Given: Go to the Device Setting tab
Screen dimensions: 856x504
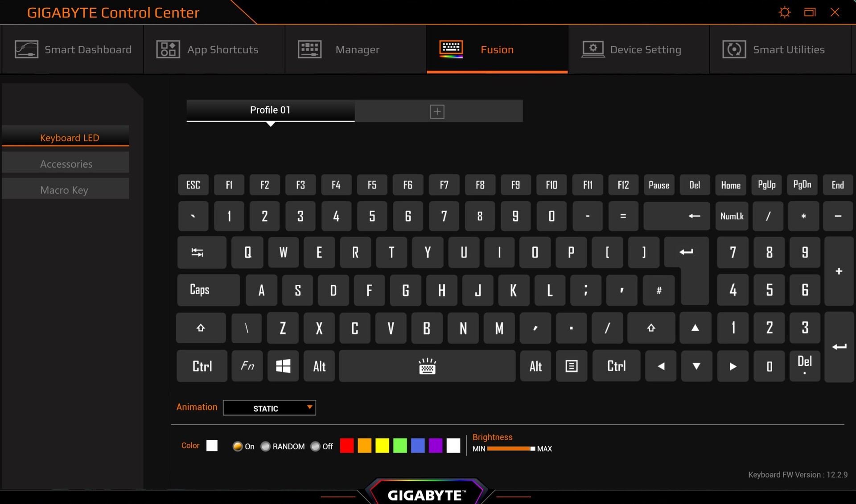Looking at the screenshot, I should 638,49.
